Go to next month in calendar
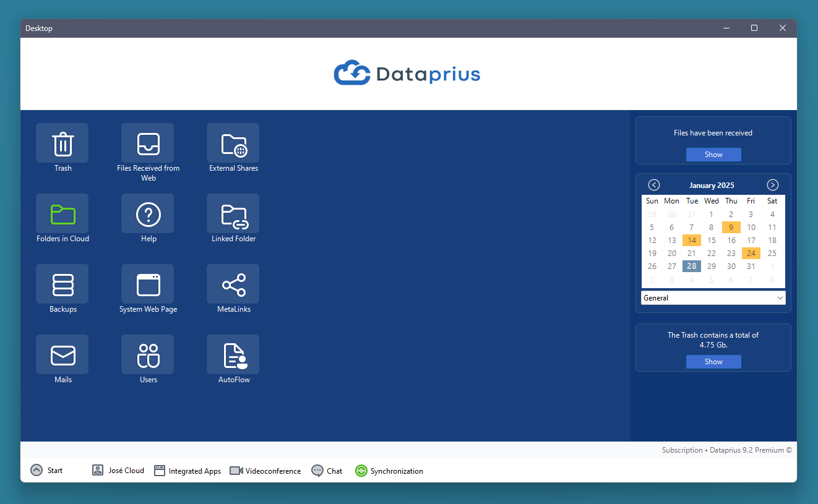Viewport: 818px width, 504px height. pos(773,185)
